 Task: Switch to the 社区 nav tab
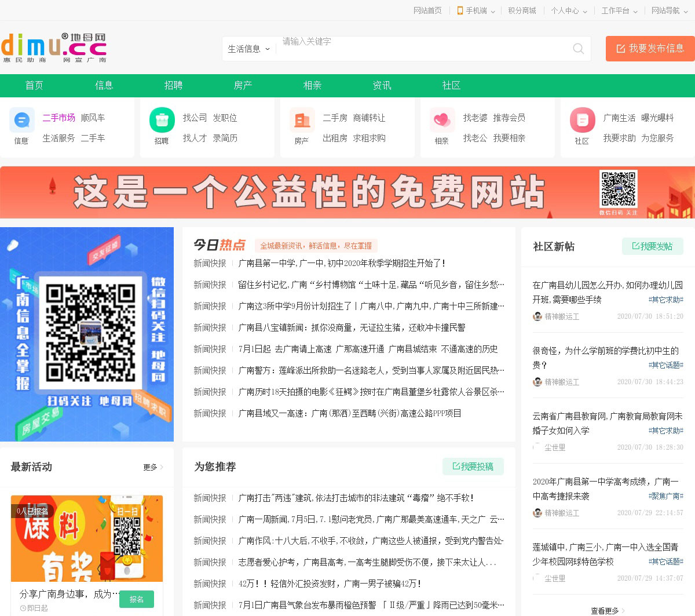pyautogui.click(x=451, y=85)
